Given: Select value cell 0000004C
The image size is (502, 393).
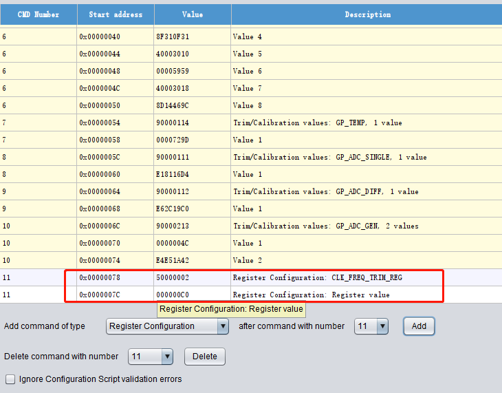Looking at the screenshot, I should [x=192, y=243].
